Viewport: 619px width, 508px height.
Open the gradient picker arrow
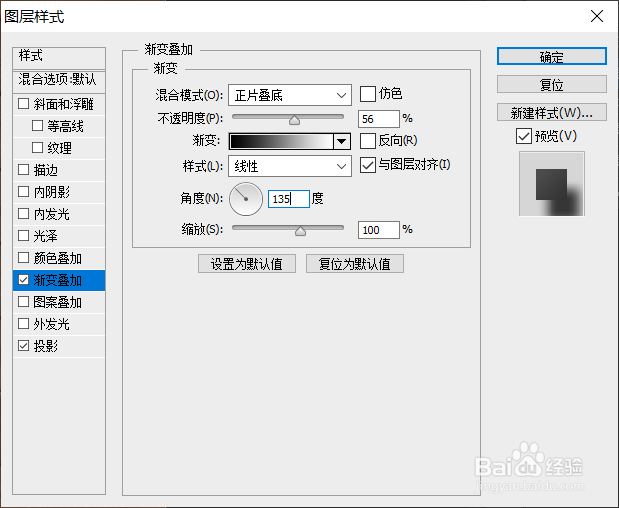click(x=342, y=141)
